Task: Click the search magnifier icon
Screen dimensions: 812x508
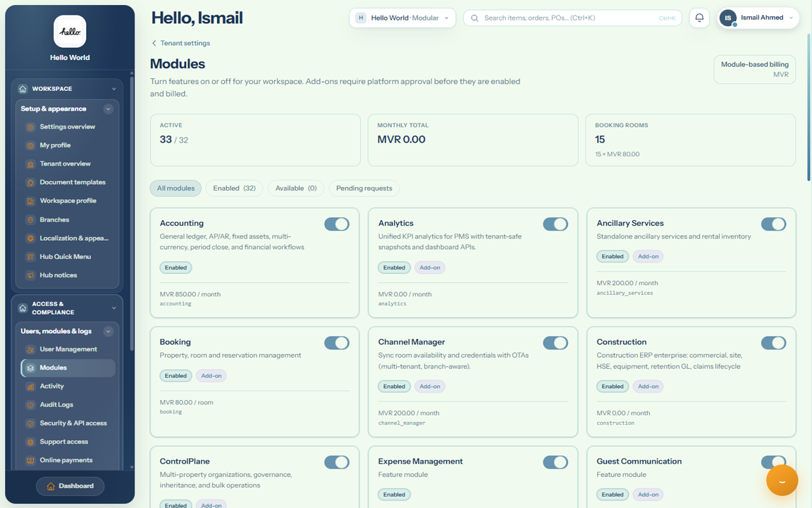Action: coord(474,18)
